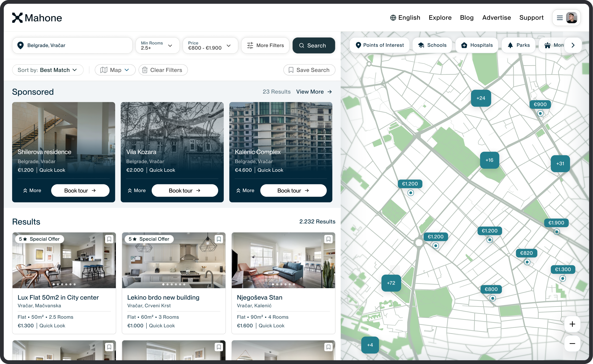The image size is (593, 364).
Task: Open the Price range dropdown
Action: 210,45
